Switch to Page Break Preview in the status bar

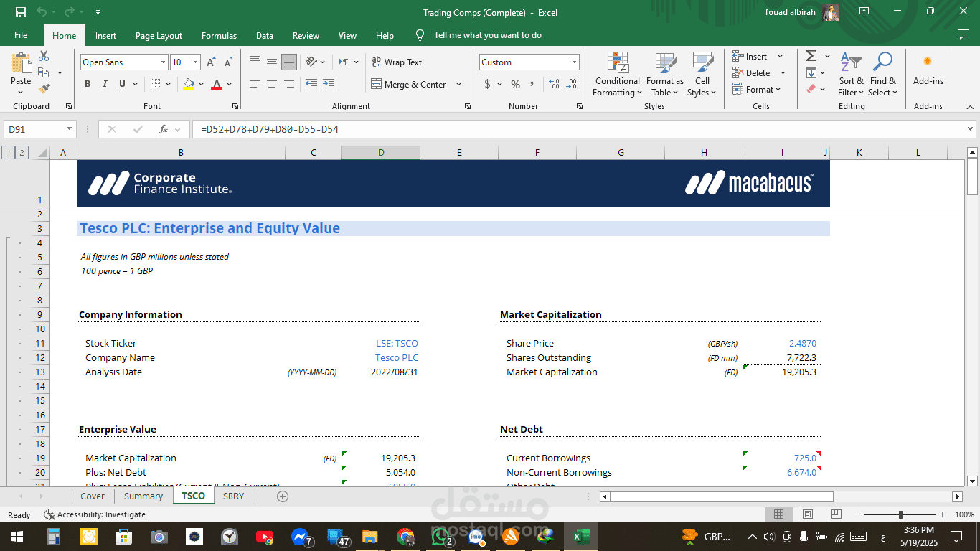(x=836, y=514)
